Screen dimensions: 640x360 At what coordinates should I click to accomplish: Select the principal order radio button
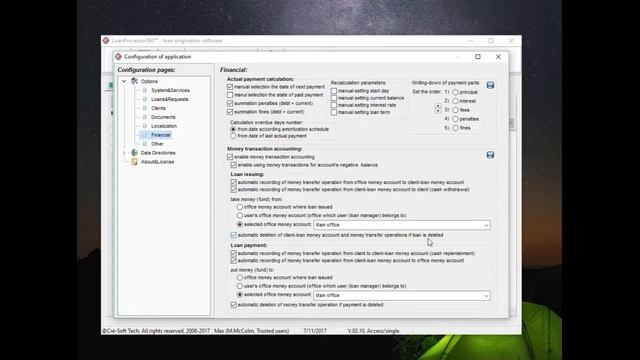(x=455, y=92)
